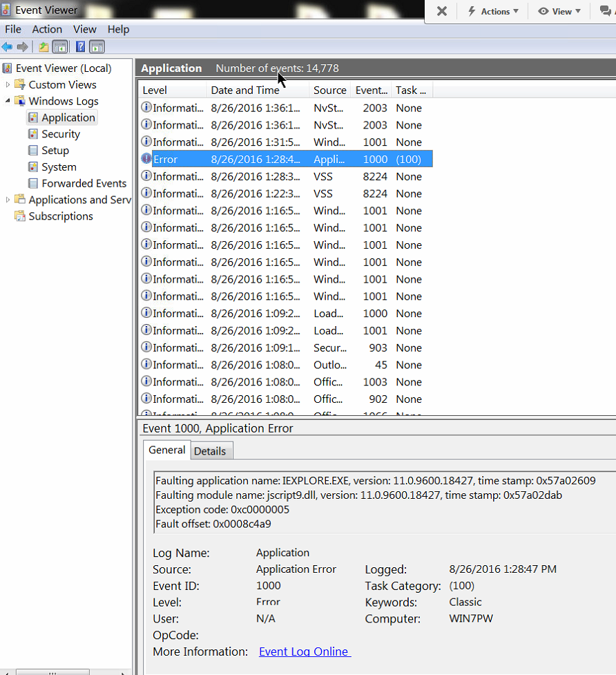Open the Event Log Online link
The image size is (616, 675).
tap(305, 652)
